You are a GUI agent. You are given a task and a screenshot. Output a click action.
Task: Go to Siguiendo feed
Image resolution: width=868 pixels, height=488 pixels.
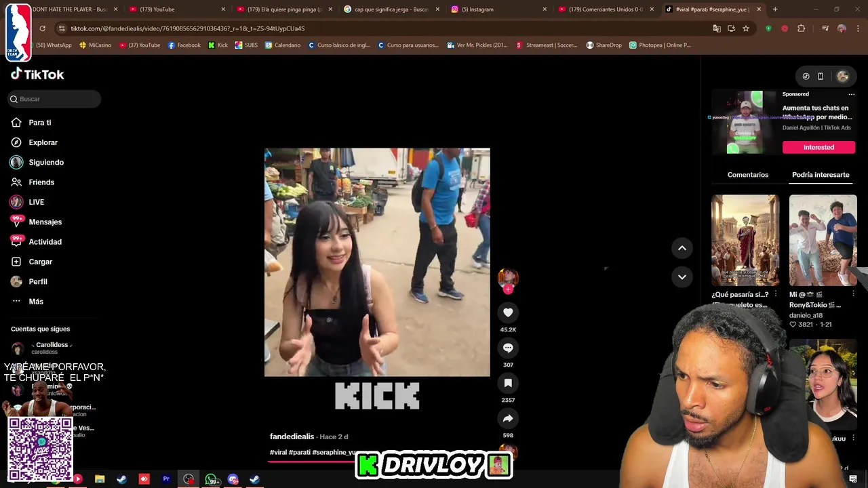point(37,163)
